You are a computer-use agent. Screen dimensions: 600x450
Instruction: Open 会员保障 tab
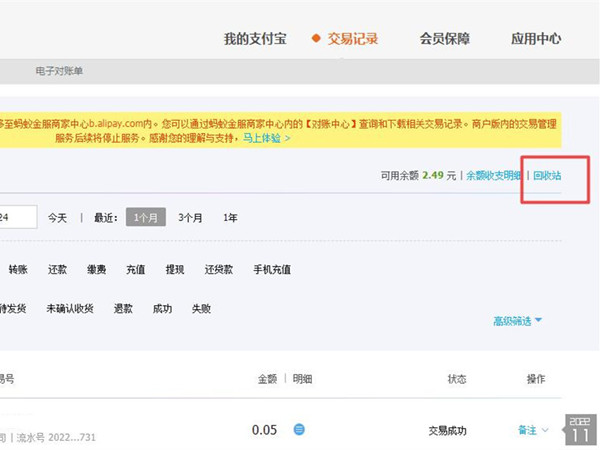click(445, 39)
